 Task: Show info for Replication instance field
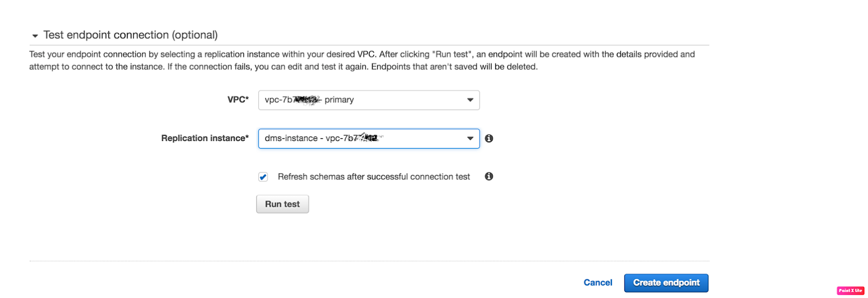(x=489, y=138)
